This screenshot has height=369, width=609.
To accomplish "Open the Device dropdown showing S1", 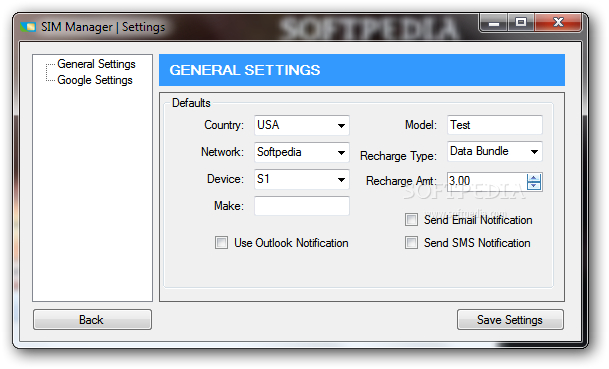I will (x=302, y=179).
